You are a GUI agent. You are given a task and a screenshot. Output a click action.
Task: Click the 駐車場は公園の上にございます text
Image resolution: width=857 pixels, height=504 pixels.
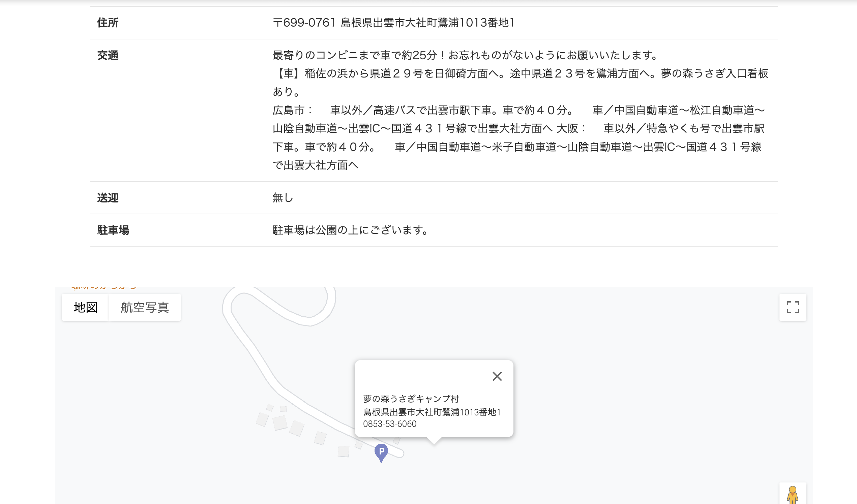[350, 230]
